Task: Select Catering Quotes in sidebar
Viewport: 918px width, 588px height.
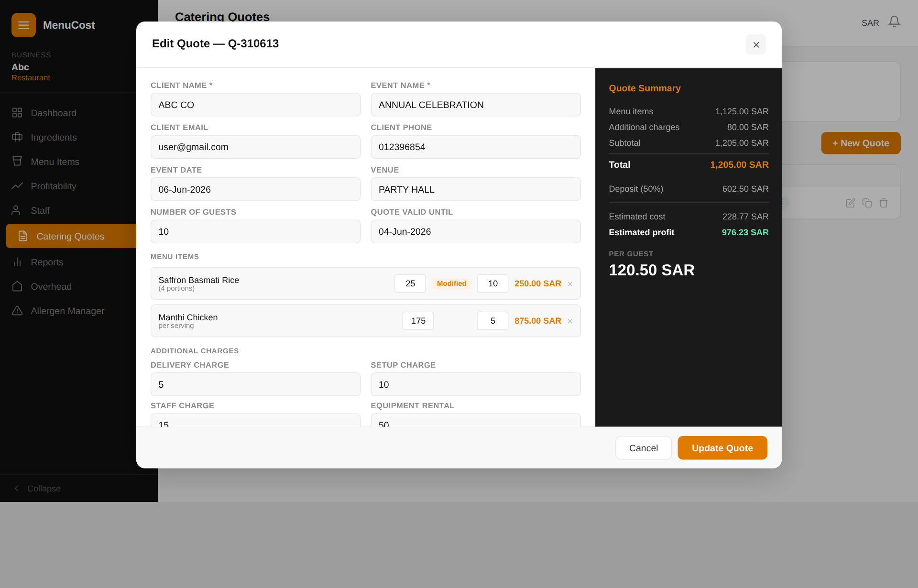Action: [x=71, y=236]
